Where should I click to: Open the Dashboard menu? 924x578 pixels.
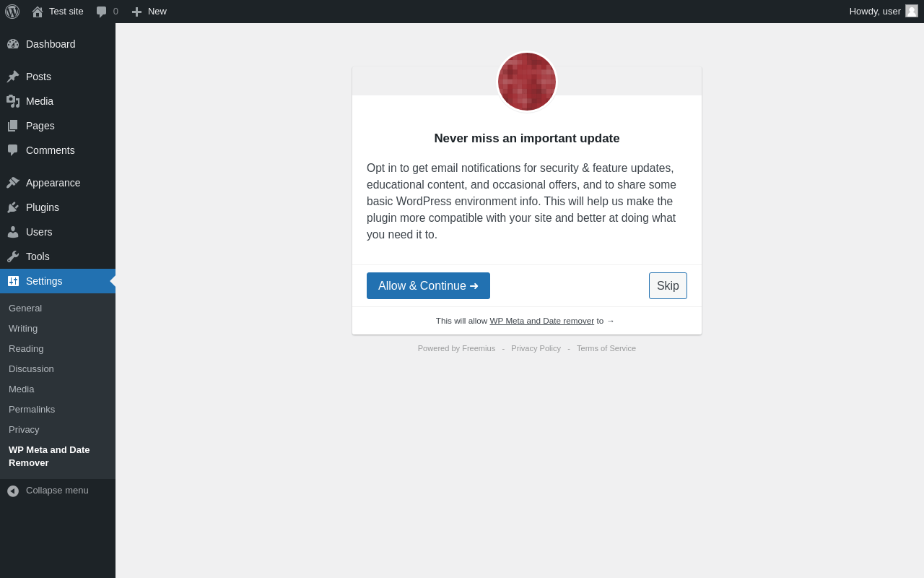click(58, 44)
